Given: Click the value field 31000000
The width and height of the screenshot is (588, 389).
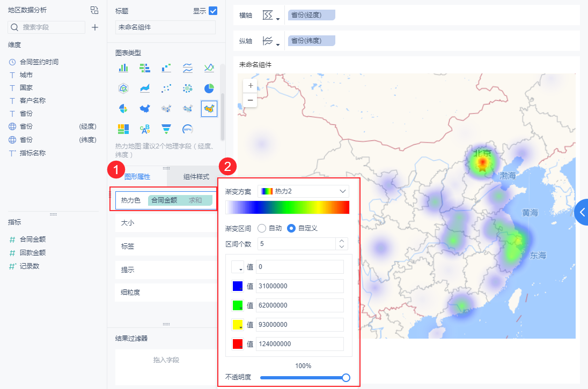Looking at the screenshot, I should coord(299,286).
